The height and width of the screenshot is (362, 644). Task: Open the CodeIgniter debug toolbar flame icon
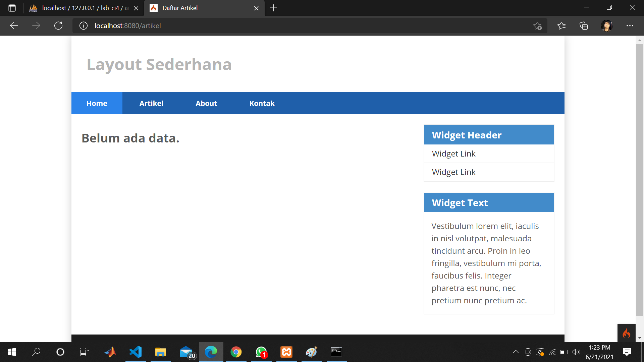pyautogui.click(x=627, y=334)
